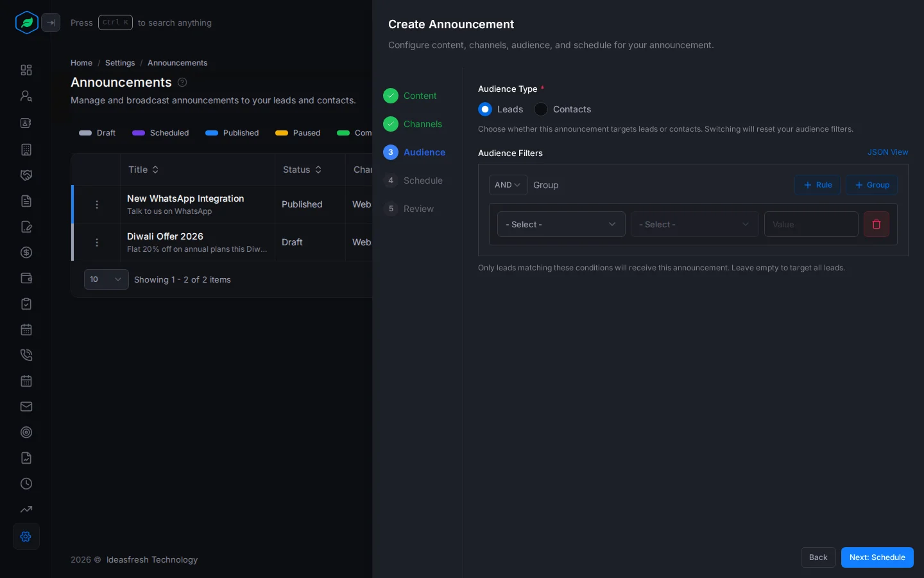The image size is (924, 578).
Task: Go to the Channels step
Action: point(413,124)
